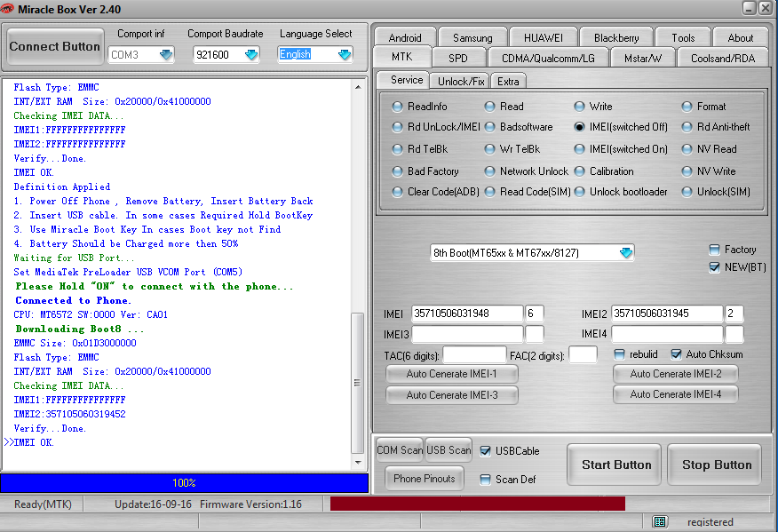The height and width of the screenshot is (532, 778).
Task: Select the Calibration radio option
Action: point(579,171)
